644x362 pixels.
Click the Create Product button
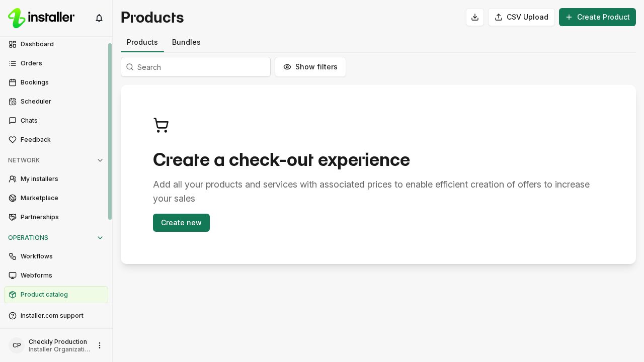pos(597,17)
